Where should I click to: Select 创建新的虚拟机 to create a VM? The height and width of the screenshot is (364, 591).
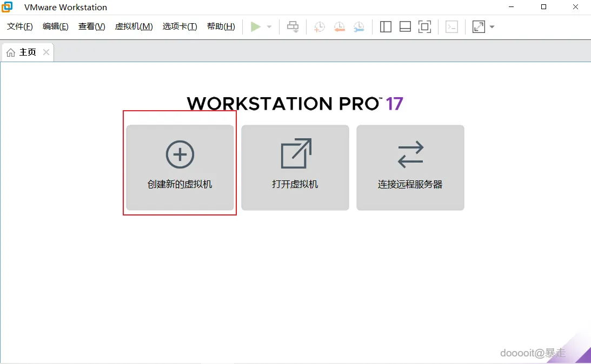point(180,167)
